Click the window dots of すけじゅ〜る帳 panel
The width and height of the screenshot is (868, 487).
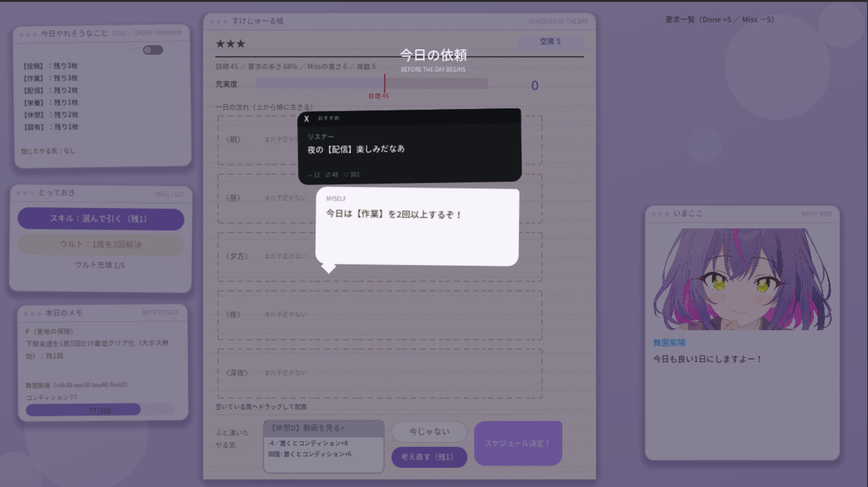click(x=218, y=21)
